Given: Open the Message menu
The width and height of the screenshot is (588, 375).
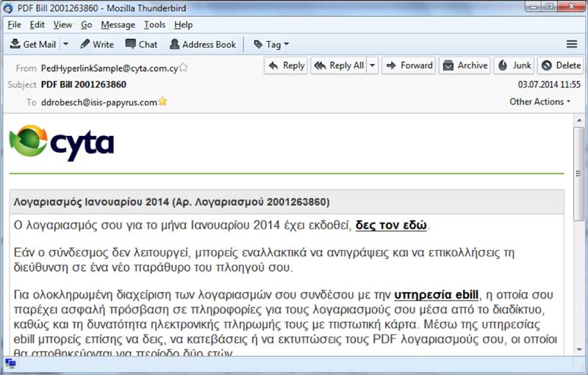Looking at the screenshot, I should (118, 25).
